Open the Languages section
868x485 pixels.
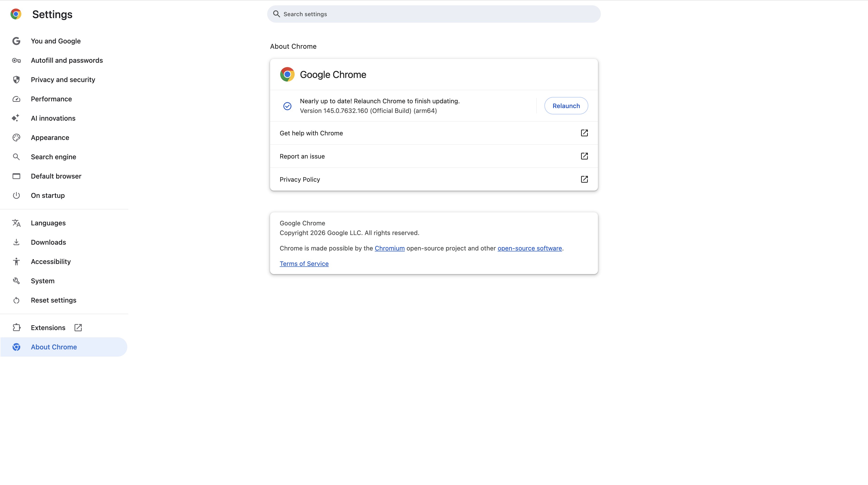point(48,223)
